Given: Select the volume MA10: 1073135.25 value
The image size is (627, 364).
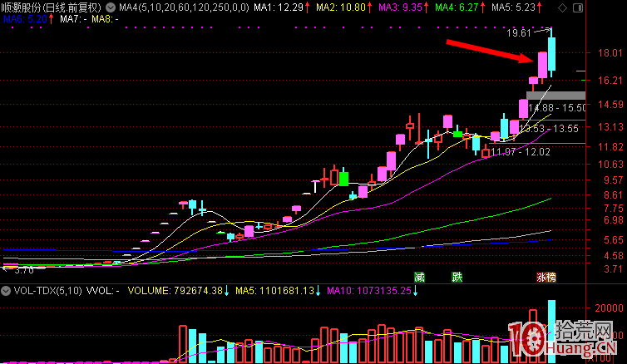Looking at the screenshot, I should (x=369, y=291).
